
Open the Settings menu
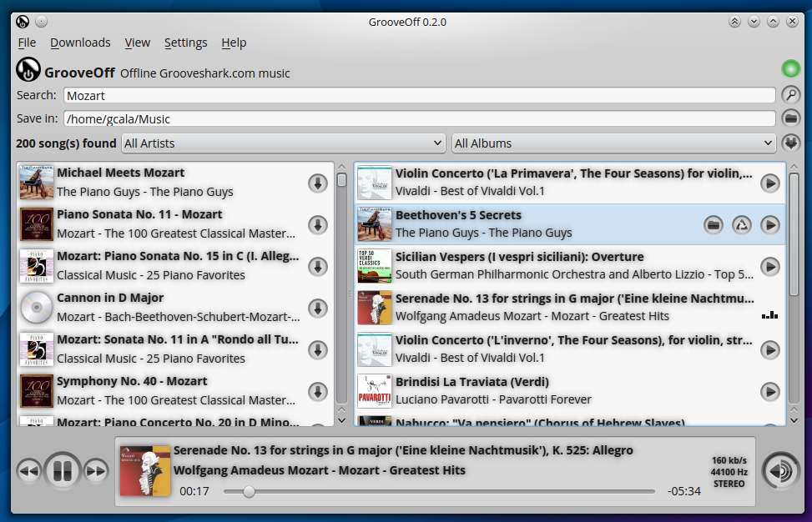185,43
